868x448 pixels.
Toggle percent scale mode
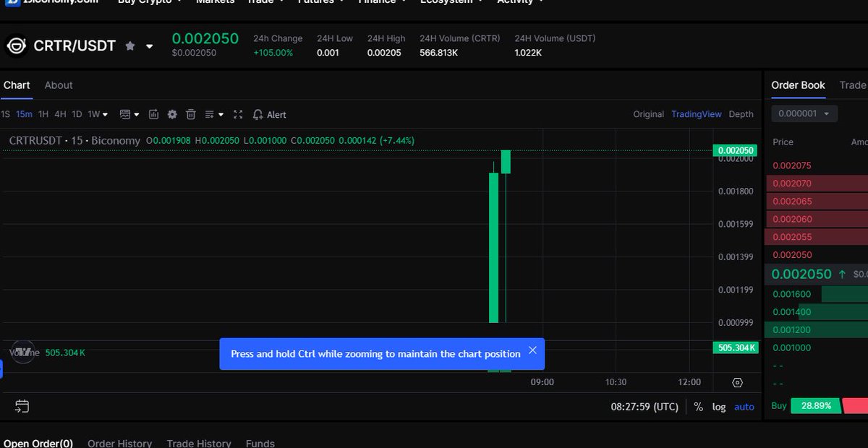coord(698,407)
